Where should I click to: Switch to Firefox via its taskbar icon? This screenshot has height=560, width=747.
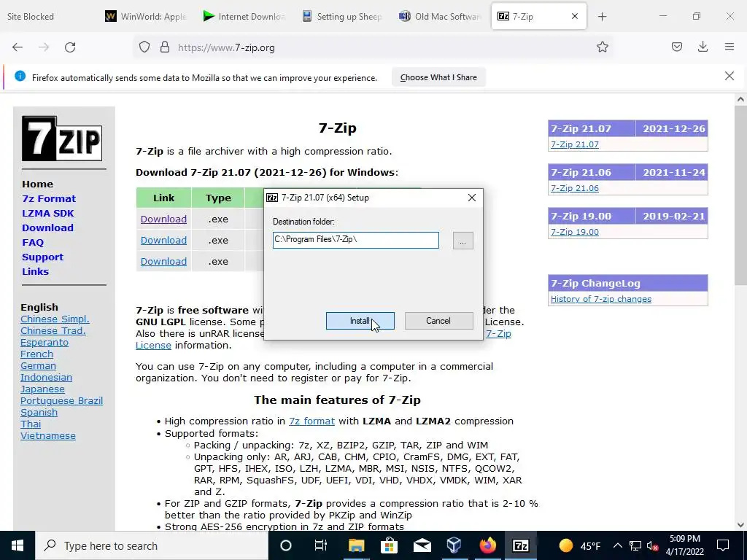tap(487, 545)
